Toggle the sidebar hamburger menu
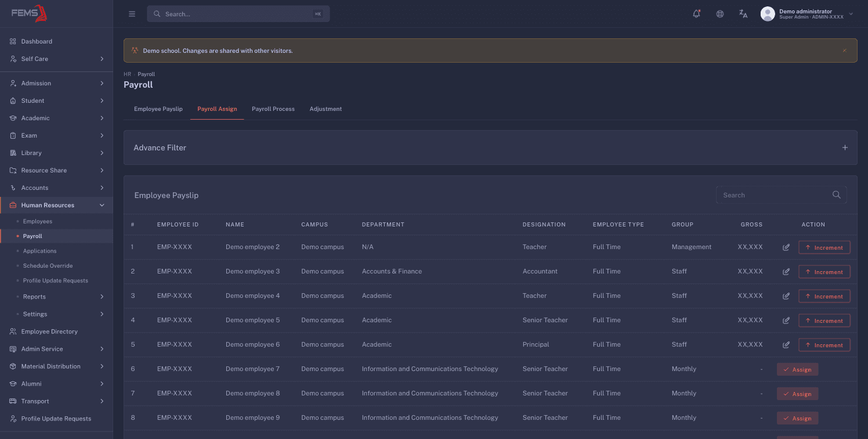This screenshot has width=868, height=439. coord(132,14)
